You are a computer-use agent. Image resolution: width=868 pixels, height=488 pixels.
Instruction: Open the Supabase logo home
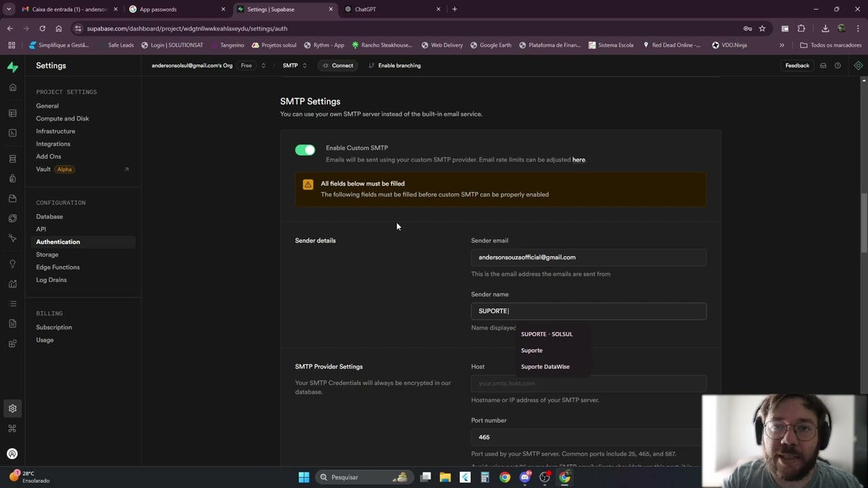[12, 66]
